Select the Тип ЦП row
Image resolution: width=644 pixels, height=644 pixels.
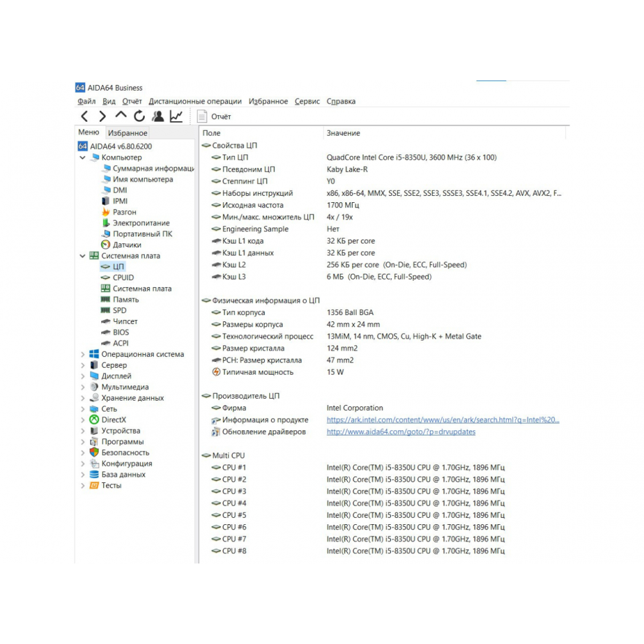[353, 157]
